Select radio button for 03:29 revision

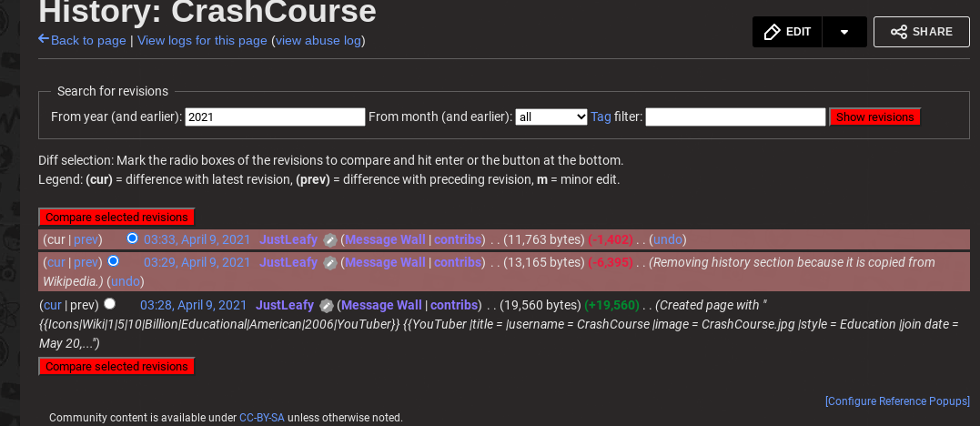[x=113, y=261]
